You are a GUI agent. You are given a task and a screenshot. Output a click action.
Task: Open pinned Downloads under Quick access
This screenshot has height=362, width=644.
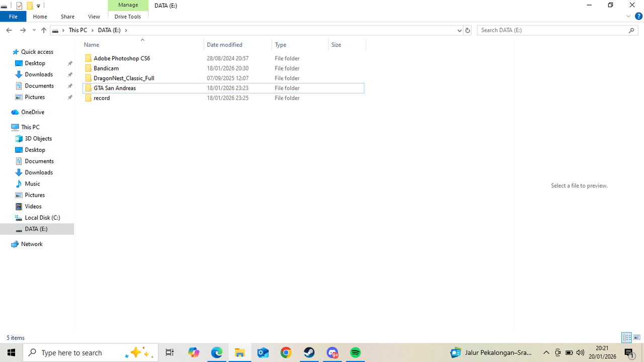tap(39, 74)
